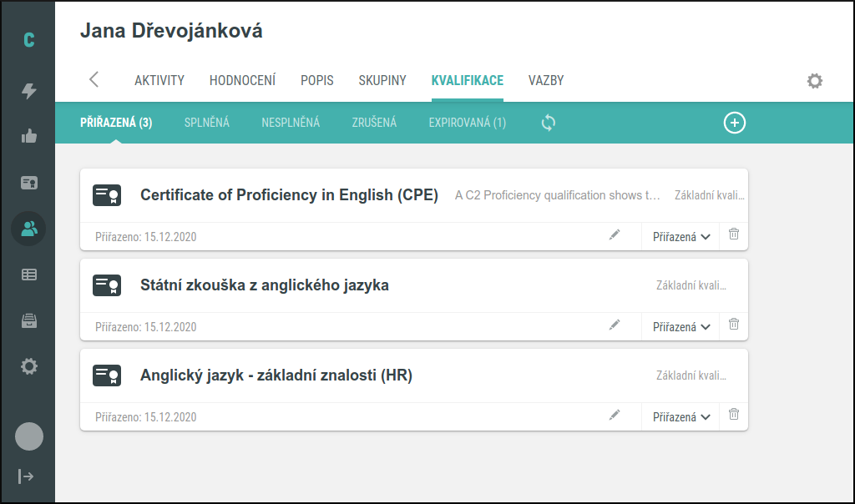The image size is (855, 504).
Task: Show the Expirovaná (1) qualifications
Action: (x=467, y=123)
